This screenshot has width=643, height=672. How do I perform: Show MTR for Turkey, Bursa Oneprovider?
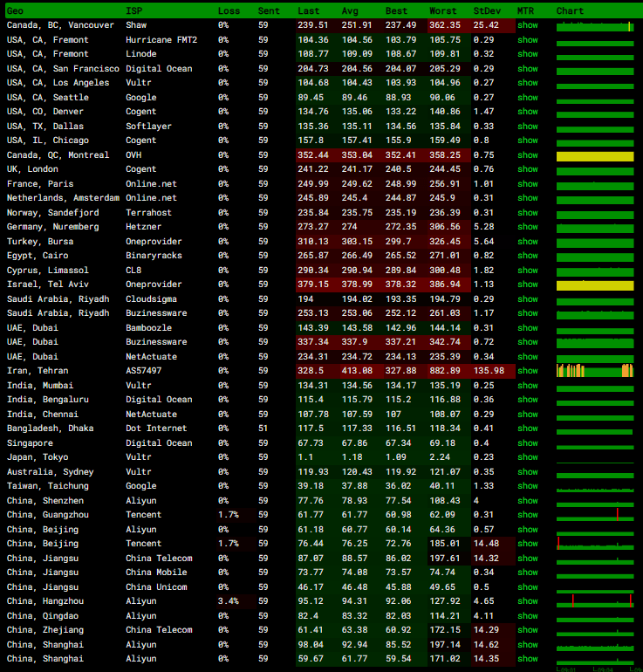click(x=527, y=241)
